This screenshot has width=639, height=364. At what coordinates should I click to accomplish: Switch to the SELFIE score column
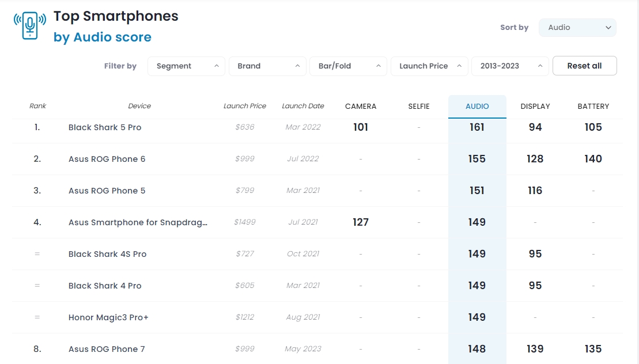(x=419, y=107)
